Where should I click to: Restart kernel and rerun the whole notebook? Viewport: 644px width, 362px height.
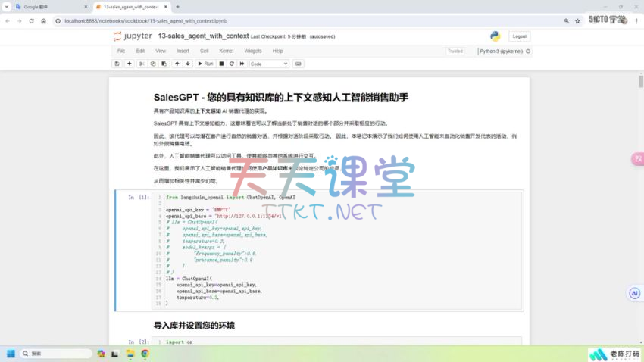(242, 64)
